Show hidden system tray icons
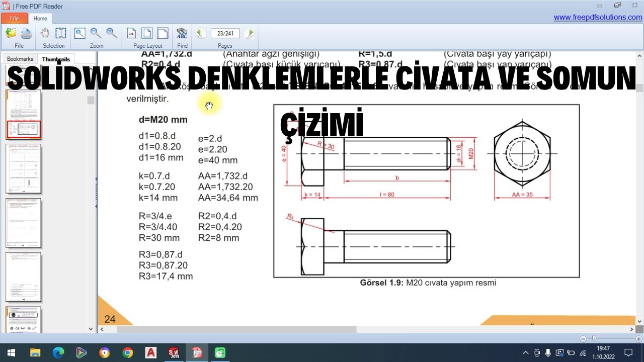Screen dimensions: 644x362 [x=526, y=352]
